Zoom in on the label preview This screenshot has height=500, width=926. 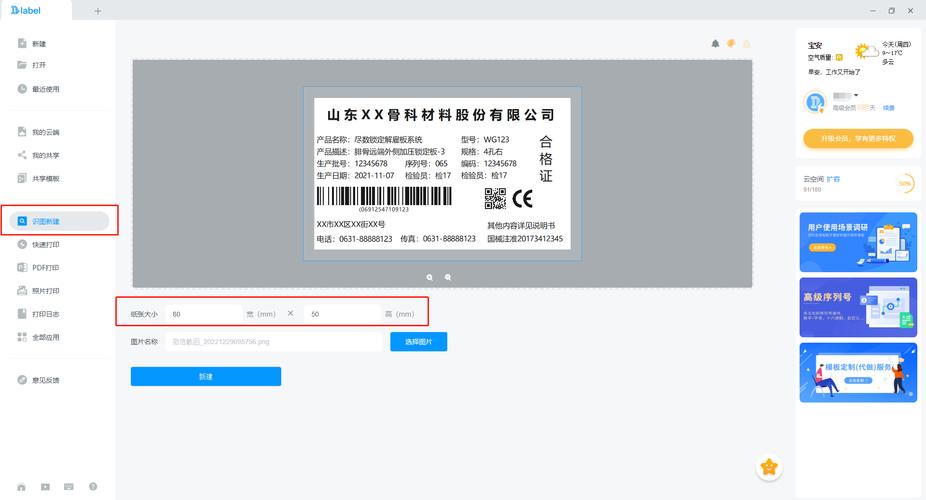pos(429,277)
